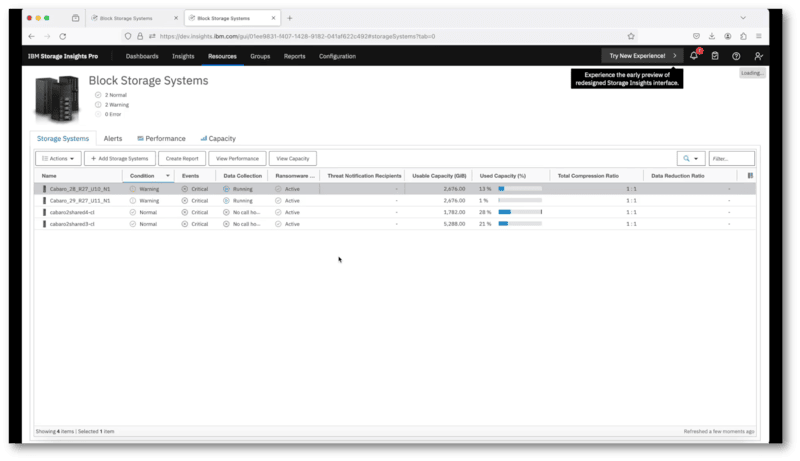The height and width of the screenshot is (461, 800).
Task: Click the Filter input field
Action: pyautogui.click(x=731, y=158)
